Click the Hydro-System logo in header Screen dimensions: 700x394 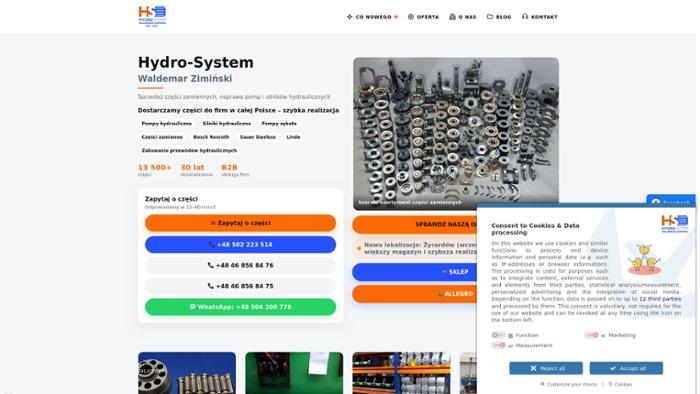(152, 17)
